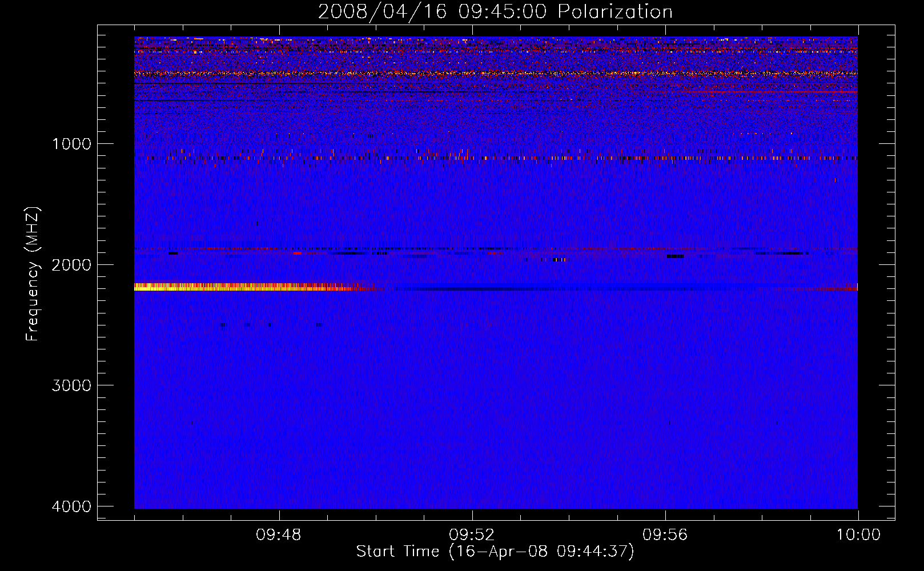This screenshot has width=924, height=571.
Task: Click the 09:52 time tick label
Action: pos(472,535)
